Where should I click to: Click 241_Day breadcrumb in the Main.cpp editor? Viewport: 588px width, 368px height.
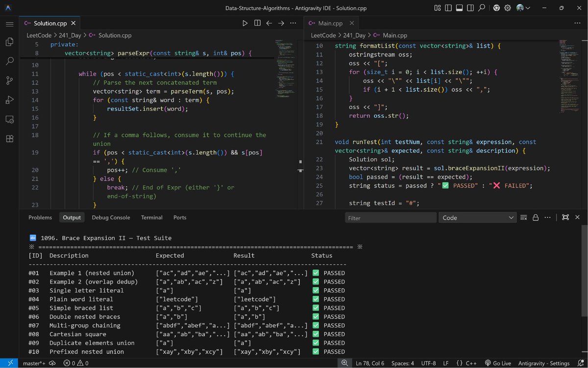click(355, 35)
